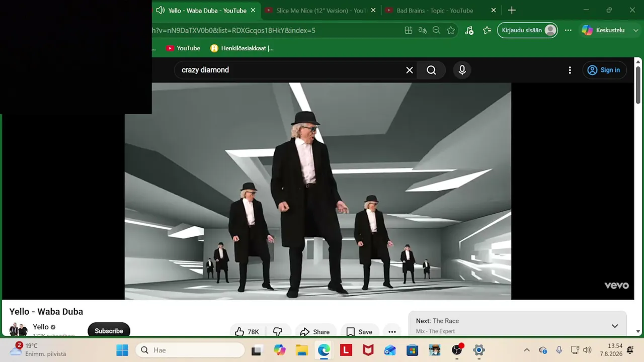The width and height of the screenshot is (644, 362).
Task: Like the Waba Duba video
Action: [247, 332]
